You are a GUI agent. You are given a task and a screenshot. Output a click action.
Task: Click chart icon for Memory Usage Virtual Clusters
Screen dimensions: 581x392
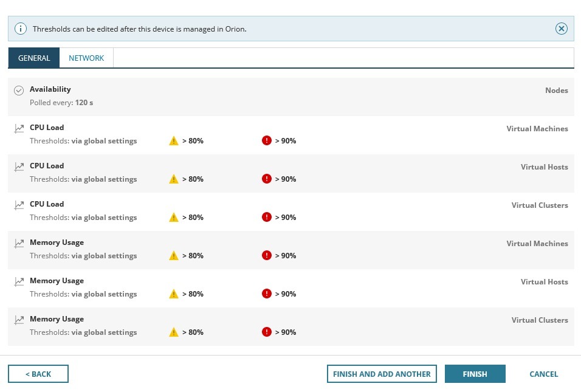19,320
